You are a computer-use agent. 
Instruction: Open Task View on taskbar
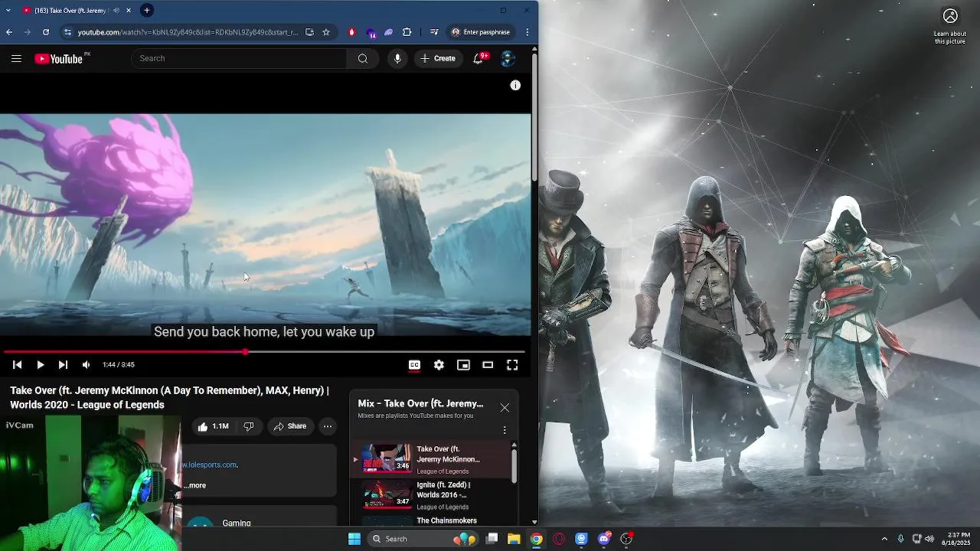pyautogui.click(x=492, y=539)
